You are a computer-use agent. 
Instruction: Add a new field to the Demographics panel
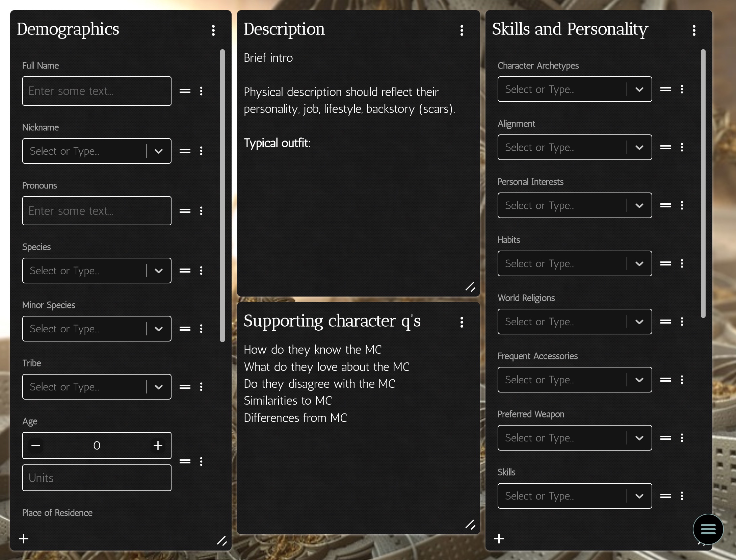coord(24,539)
